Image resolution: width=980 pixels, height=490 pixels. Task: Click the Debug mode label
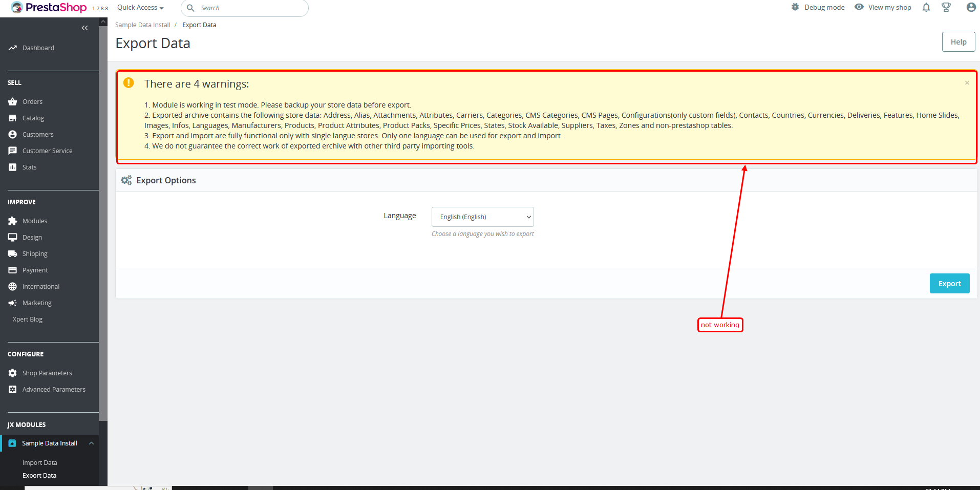point(824,8)
